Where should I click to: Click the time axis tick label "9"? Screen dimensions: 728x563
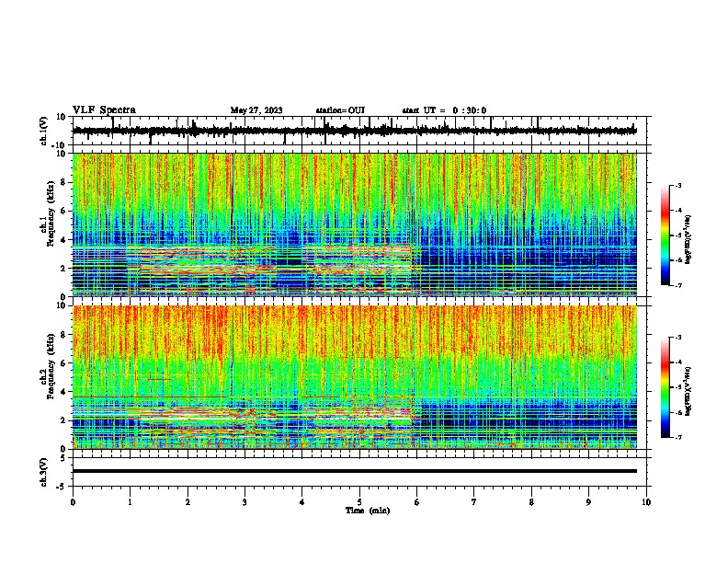pyautogui.click(x=588, y=502)
